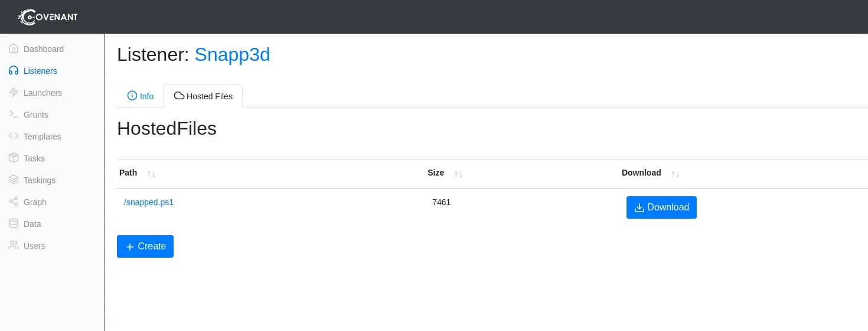Viewport: 868px width, 331px height.
Task: Click the Templates code brackets icon
Action: (14, 137)
